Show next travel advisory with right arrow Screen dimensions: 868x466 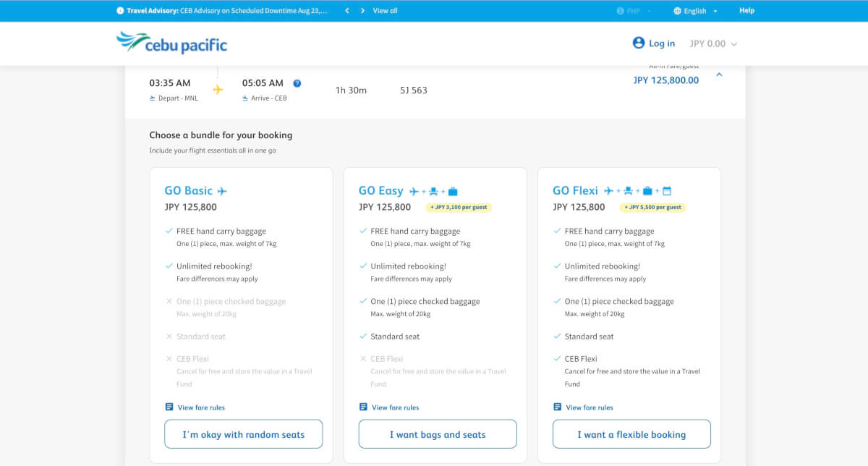tap(362, 11)
